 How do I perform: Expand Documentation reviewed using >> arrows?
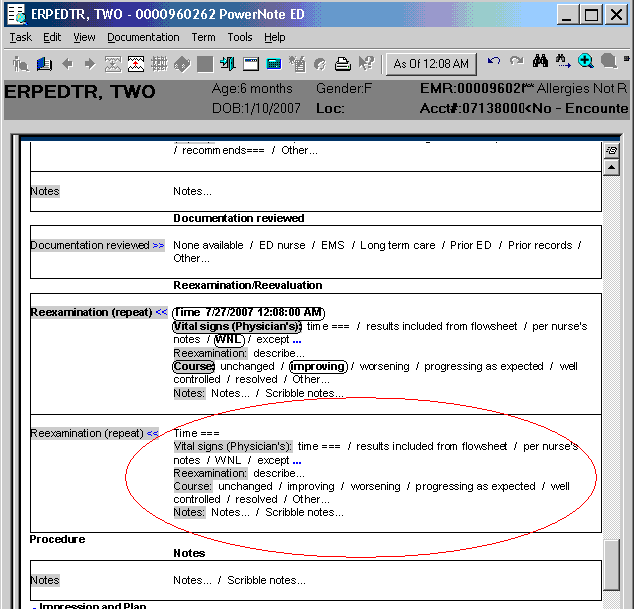point(158,246)
